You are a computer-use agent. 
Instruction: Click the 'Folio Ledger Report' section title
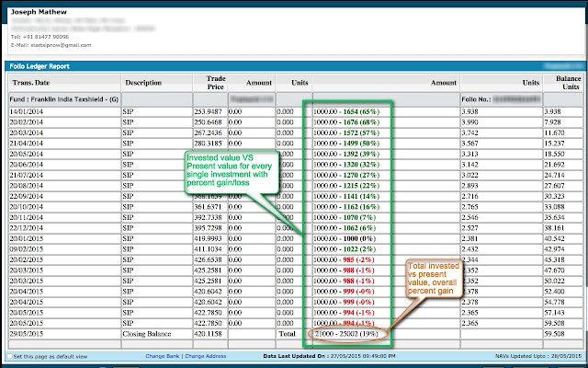(40, 66)
